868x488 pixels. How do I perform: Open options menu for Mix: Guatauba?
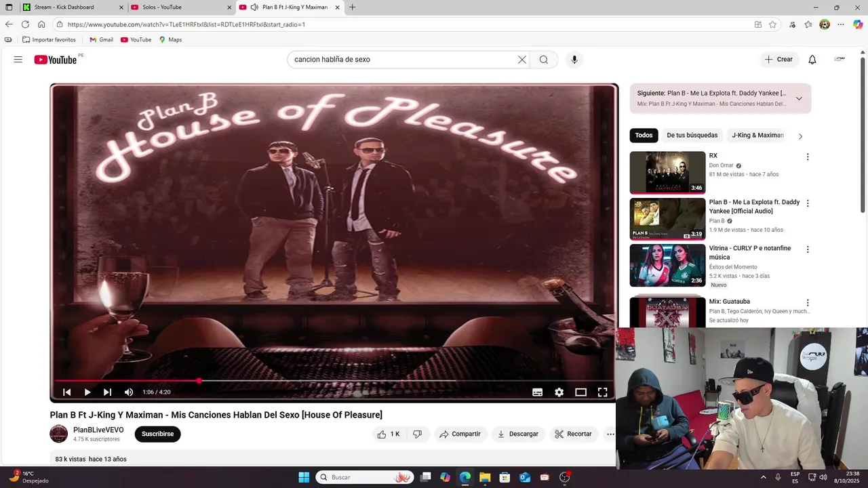tap(807, 303)
